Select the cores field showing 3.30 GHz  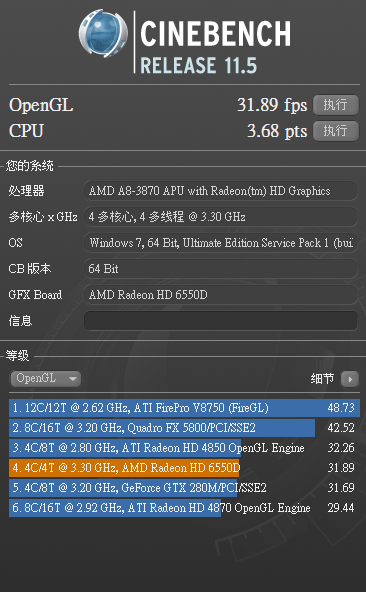[221, 217]
